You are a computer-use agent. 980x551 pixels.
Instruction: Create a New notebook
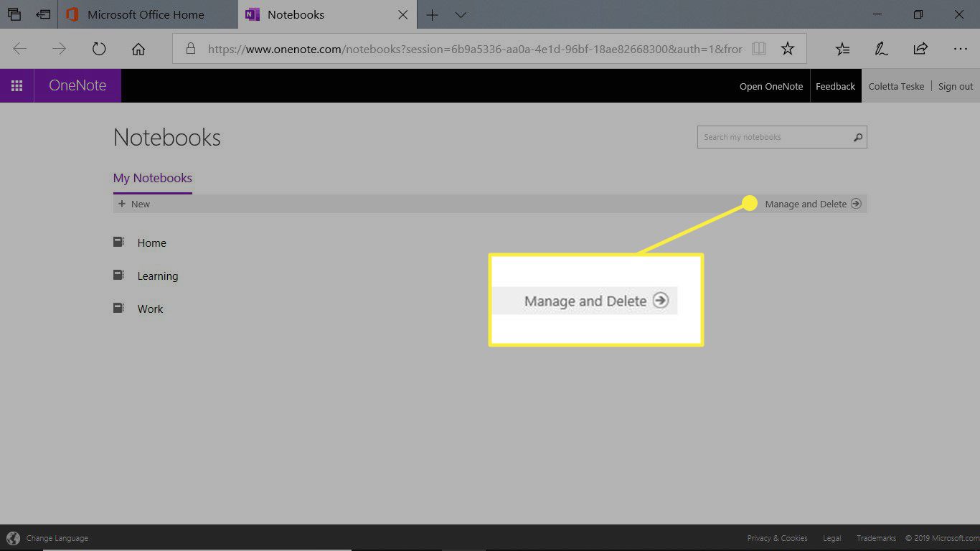coord(134,204)
